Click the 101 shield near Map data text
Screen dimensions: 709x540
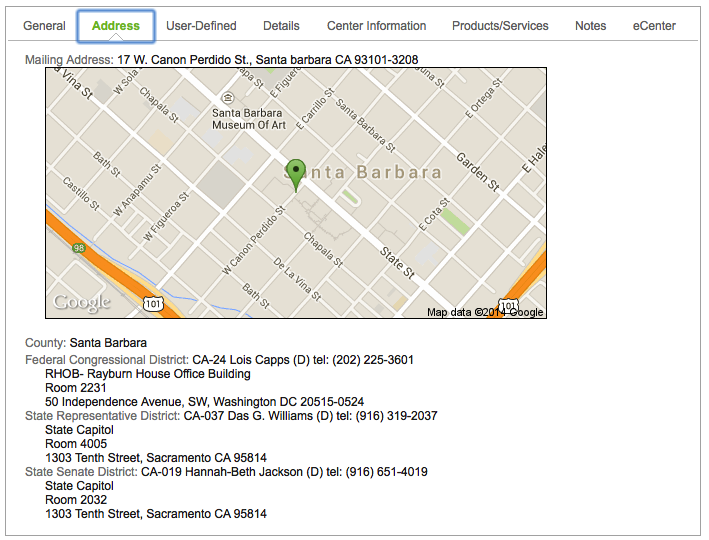tap(509, 303)
